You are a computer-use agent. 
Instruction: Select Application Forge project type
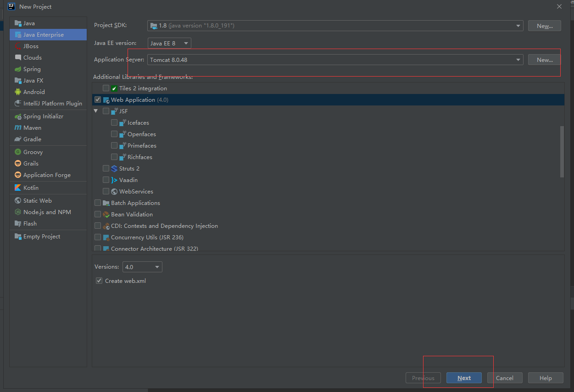(x=48, y=175)
